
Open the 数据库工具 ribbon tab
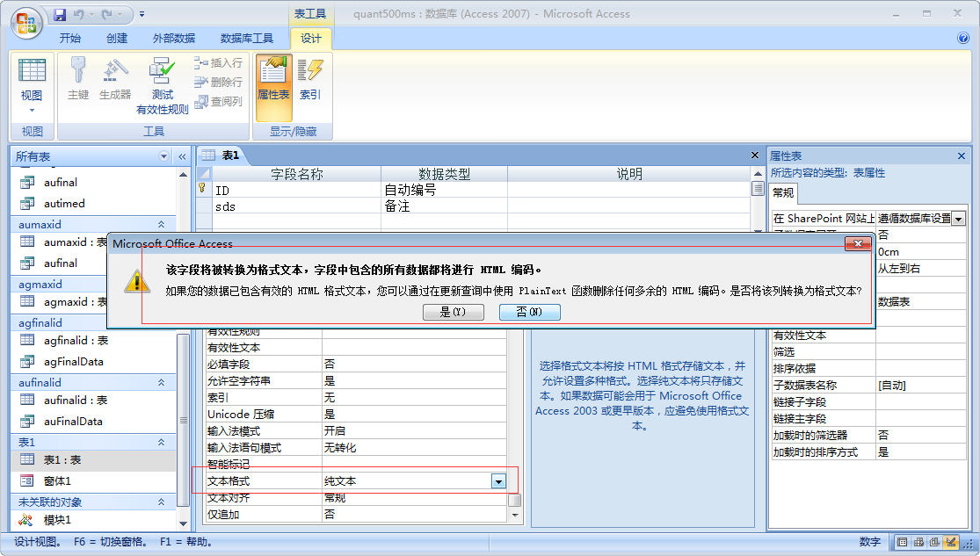tap(247, 38)
